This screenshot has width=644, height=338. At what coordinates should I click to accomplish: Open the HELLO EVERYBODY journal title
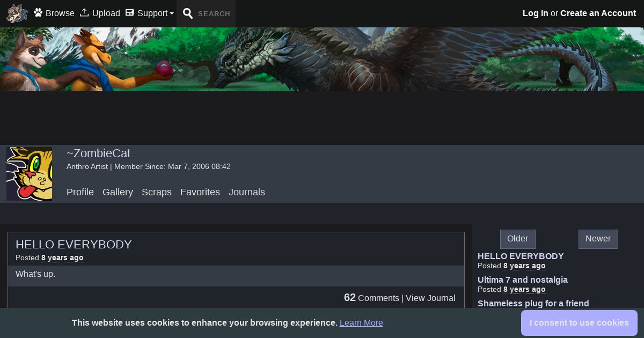tap(74, 245)
